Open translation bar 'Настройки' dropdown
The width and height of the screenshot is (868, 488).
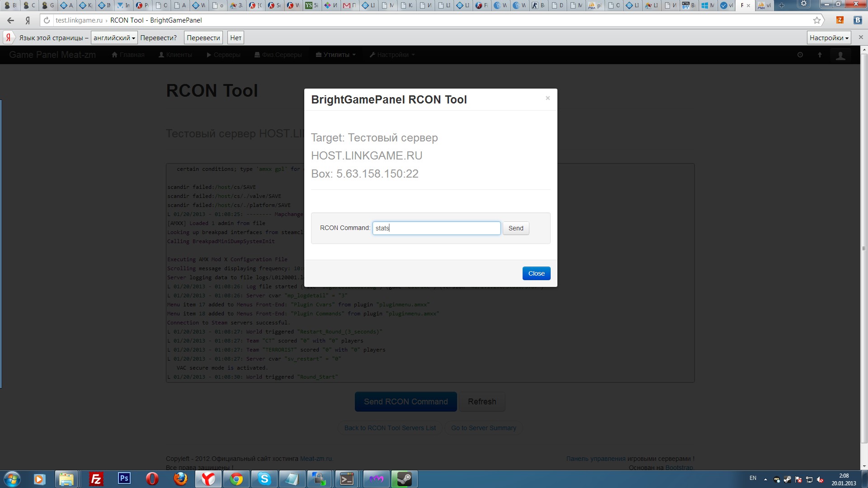tap(829, 38)
